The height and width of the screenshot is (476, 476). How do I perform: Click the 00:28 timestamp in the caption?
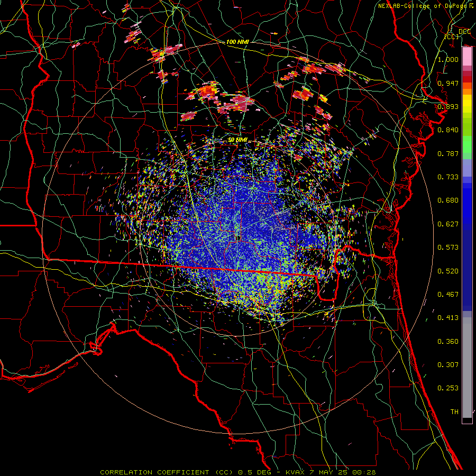pyautogui.click(x=364, y=472)
